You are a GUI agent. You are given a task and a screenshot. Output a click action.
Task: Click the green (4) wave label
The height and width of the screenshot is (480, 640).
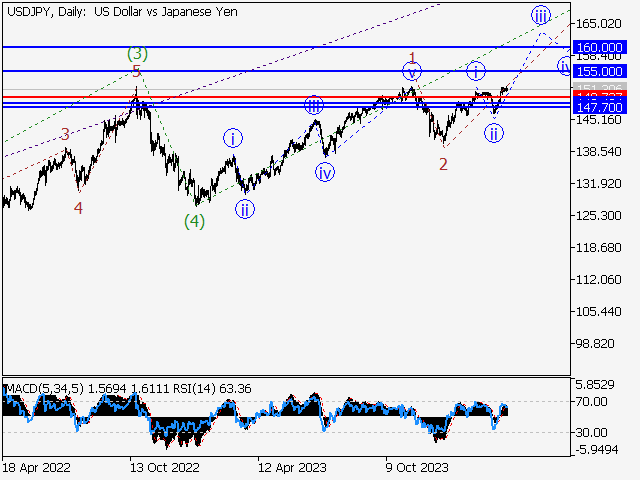[194, 221]
